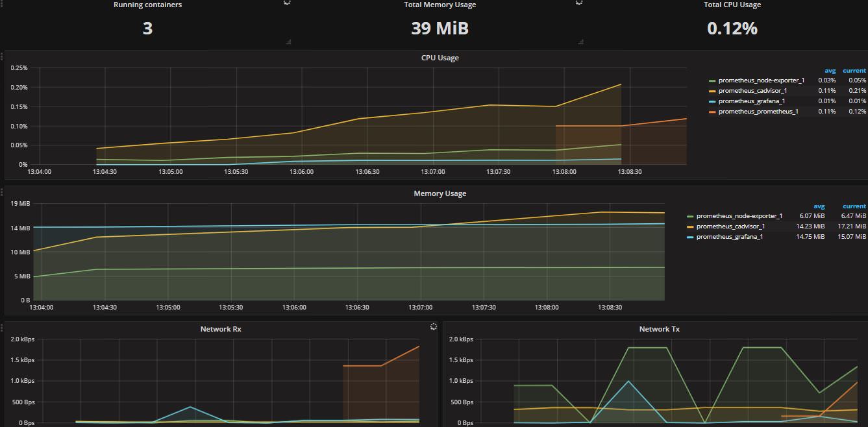Click the refresh spinner on Network Rx panel
Image resolution: width=868 pixels, height=427 pixels.
coord(433,326)
